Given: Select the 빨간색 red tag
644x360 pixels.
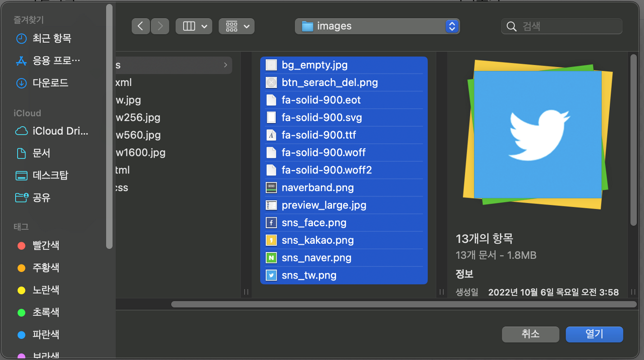Looking at the screenshot, I should 46,246.
